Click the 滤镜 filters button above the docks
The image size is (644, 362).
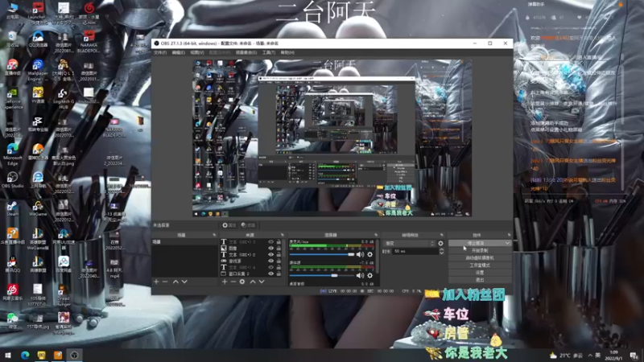(248, 225)
